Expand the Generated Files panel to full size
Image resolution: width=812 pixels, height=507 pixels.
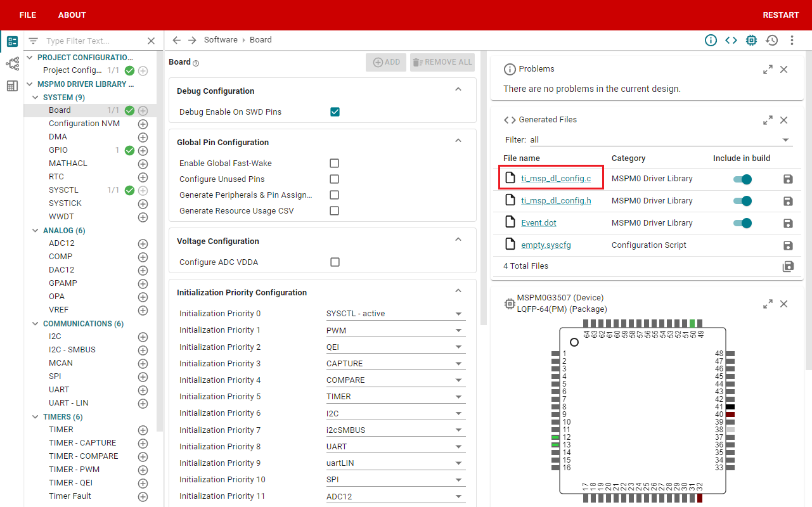point(768,120)
